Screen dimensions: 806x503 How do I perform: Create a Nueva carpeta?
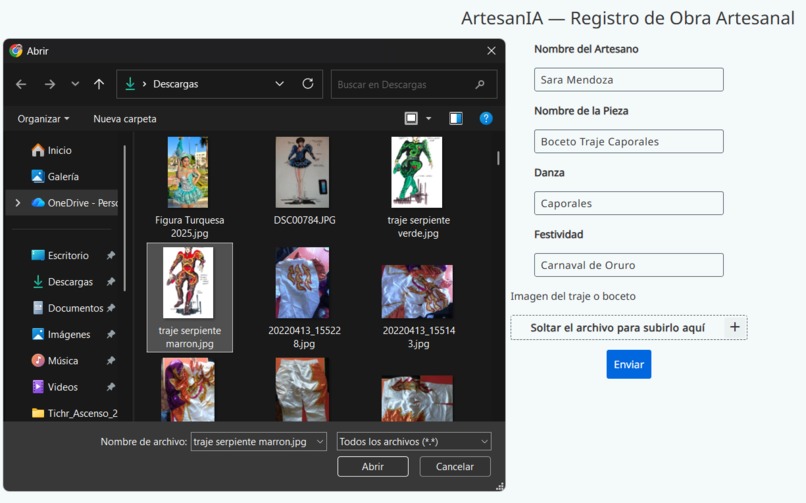coord(125,119)
